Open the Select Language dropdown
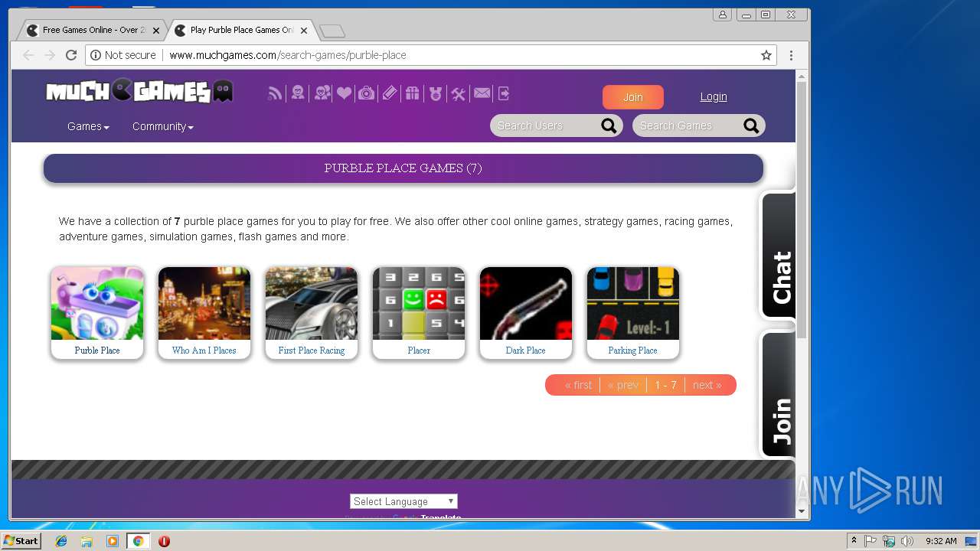Viewport: 980px width, 551px height. (x=403, y=501)
